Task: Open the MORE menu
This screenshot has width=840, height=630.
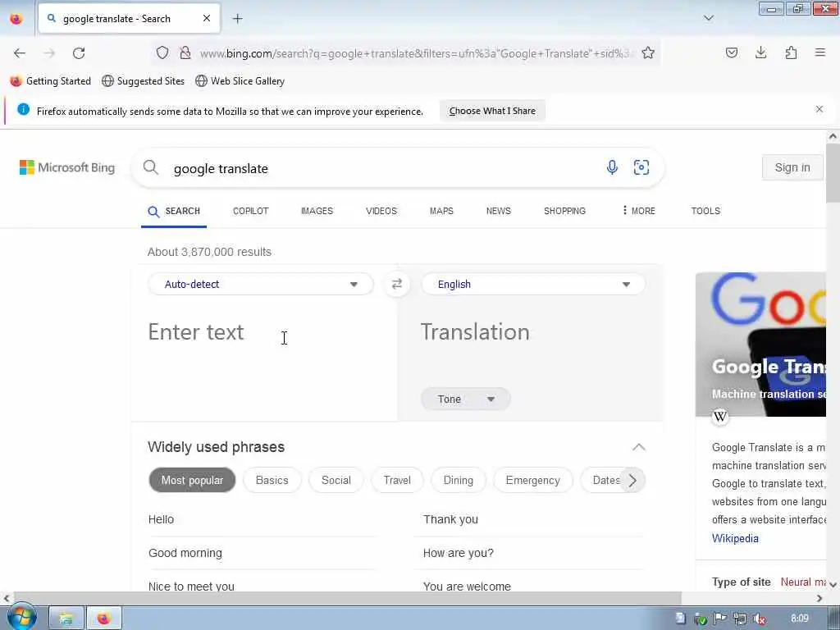Action: [638, 211]
